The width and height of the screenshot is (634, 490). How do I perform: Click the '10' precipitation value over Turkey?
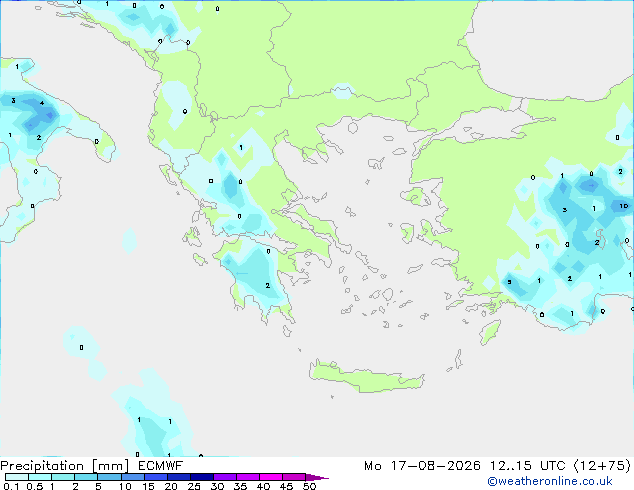coord(623,206)
